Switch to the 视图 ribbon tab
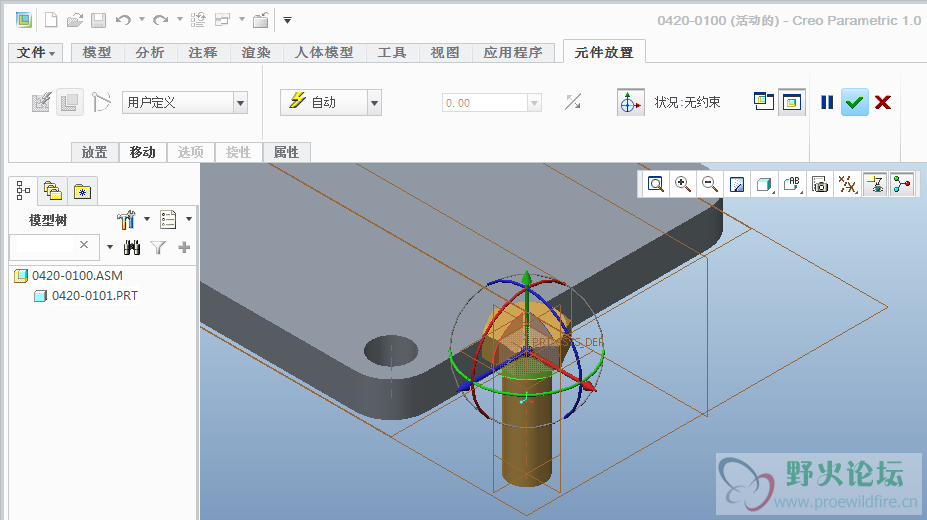The height and width of the screenshot is (520, 927). click(x=445, y=53)
